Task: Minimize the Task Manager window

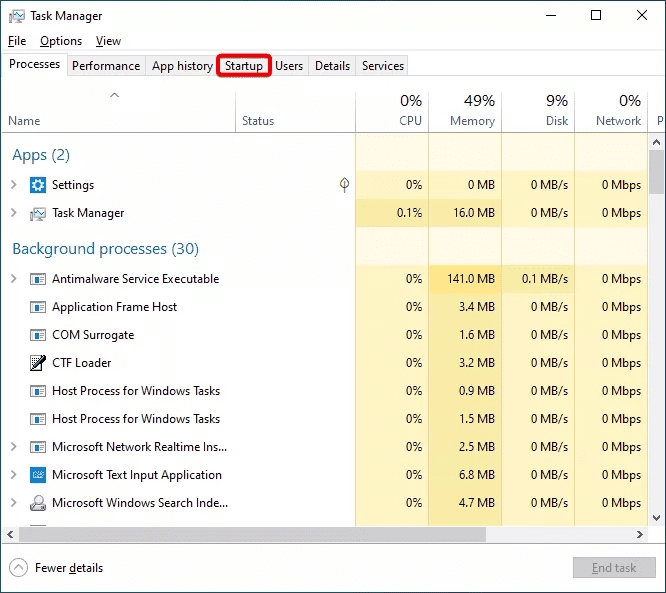Action: (551, 16)
